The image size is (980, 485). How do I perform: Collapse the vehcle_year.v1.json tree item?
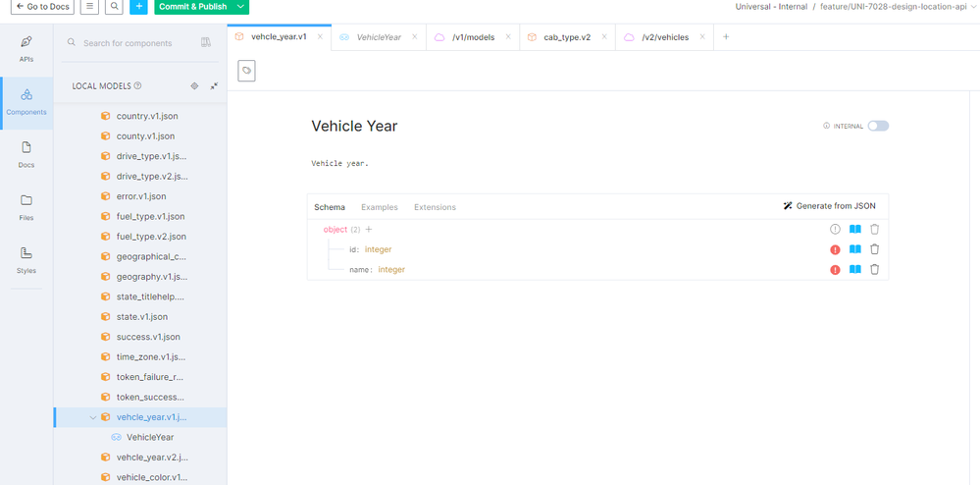click(93, 417)
